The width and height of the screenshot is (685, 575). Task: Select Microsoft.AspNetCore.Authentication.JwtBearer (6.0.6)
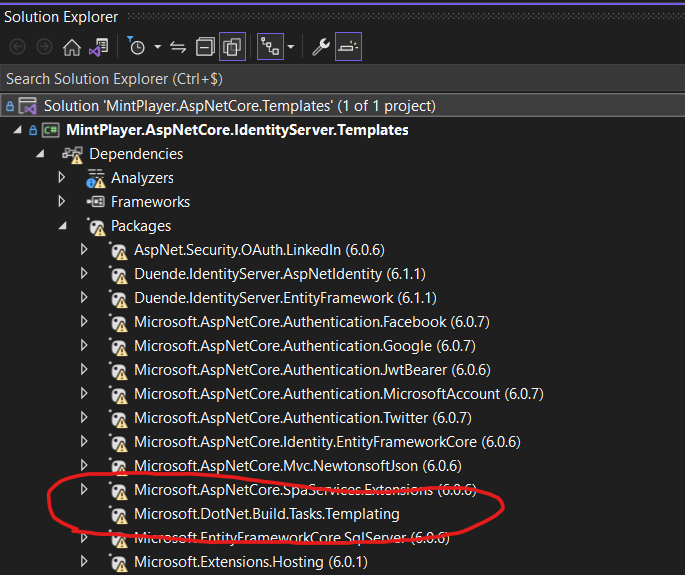click(312, 370)
